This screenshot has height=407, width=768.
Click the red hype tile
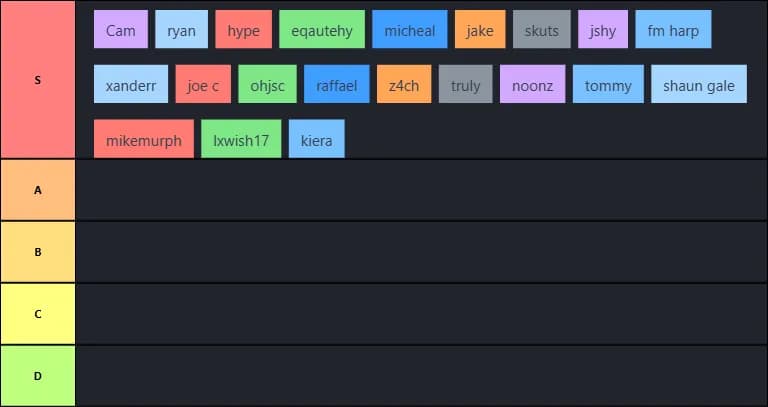click(243, 30)
